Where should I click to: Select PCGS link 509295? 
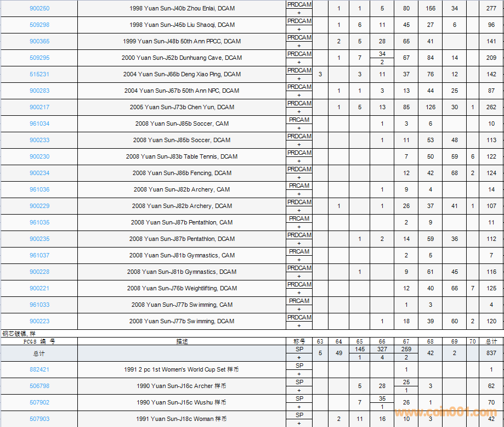pos(39,58)
